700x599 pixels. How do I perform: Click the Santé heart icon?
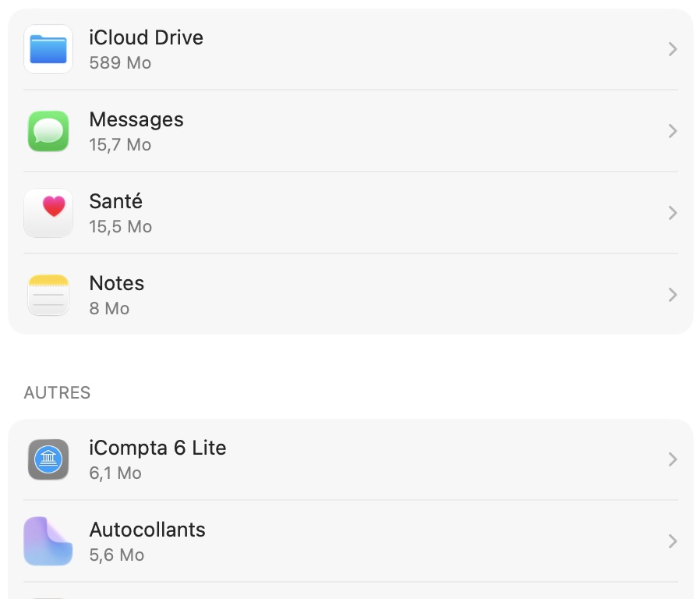point(48,213)
